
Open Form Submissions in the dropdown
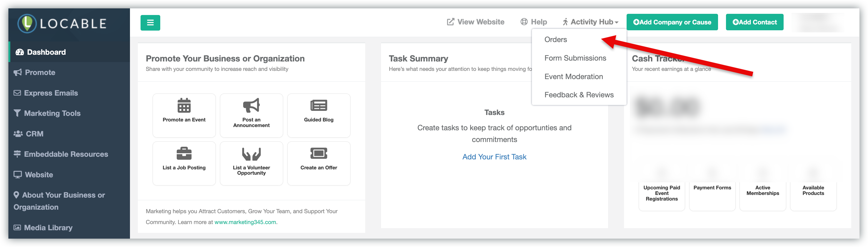pyautogui.click(x=575, y=58)
